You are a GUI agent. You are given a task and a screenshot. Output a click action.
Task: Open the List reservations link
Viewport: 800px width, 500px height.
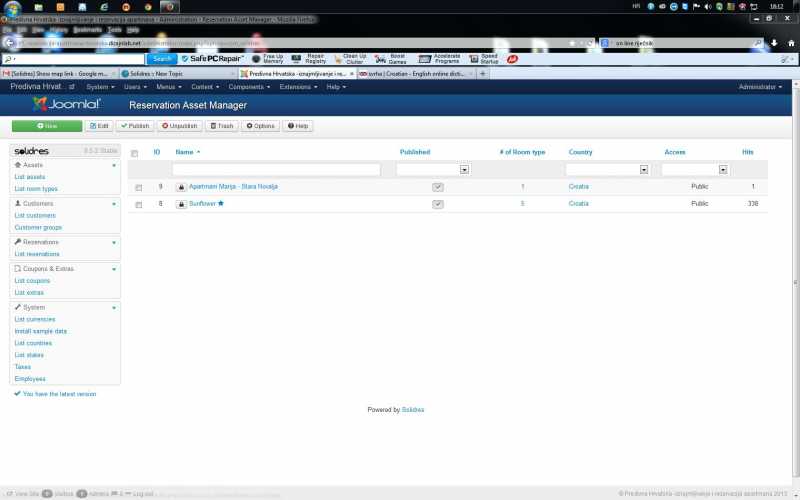[37, 254]
